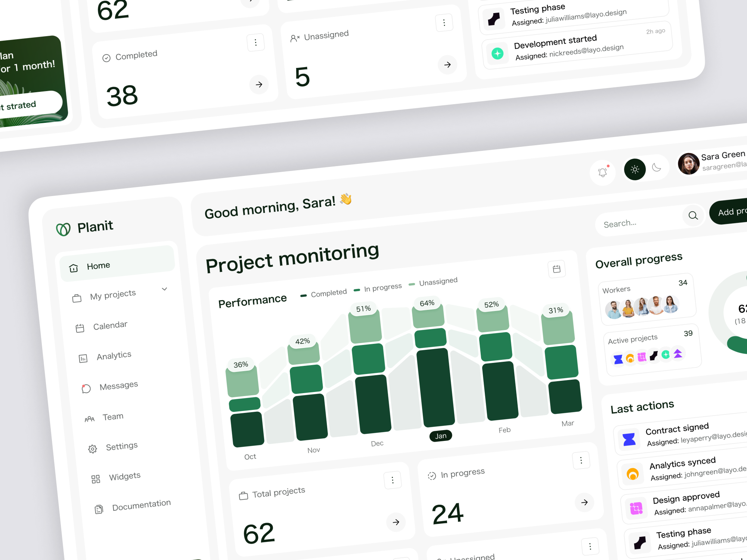Open Total projects with the arrow button

coord(396,522)
